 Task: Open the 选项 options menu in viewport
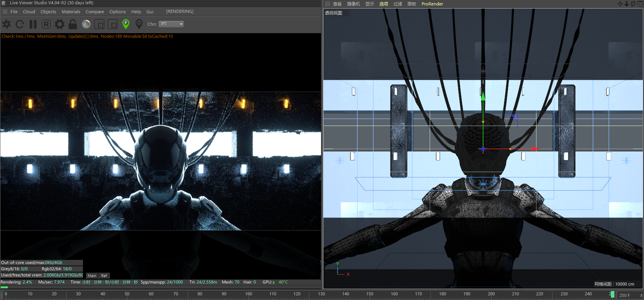(x=383, y=4)
